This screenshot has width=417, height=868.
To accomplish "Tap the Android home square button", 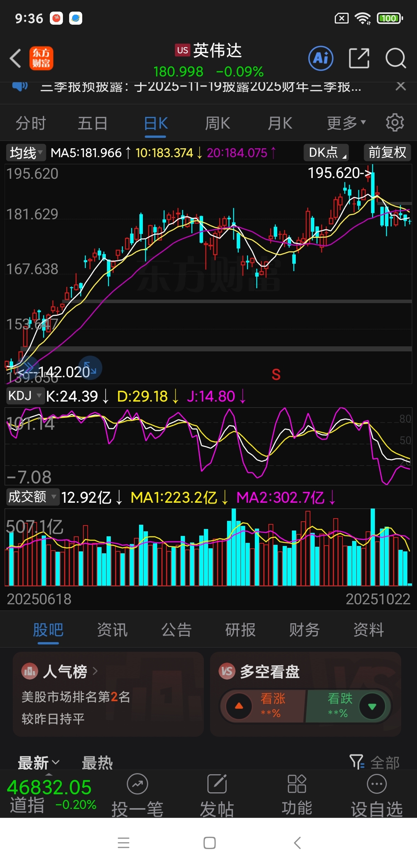I will [210, 843].
